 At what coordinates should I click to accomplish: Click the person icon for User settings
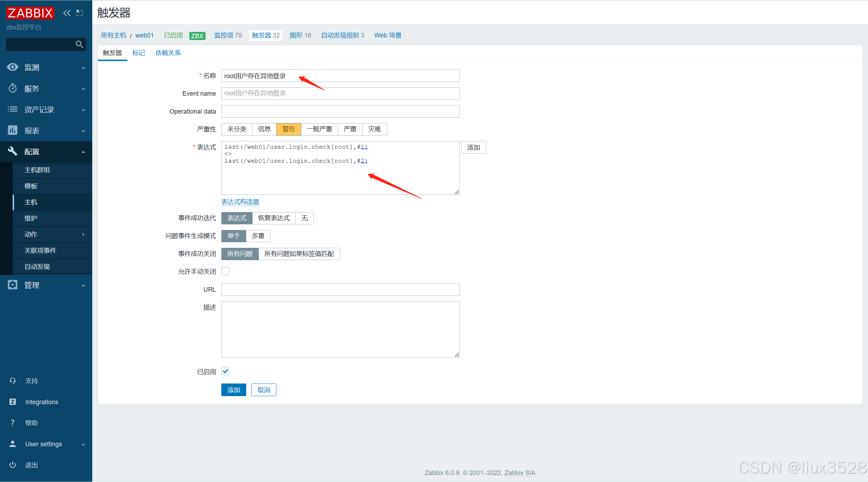[13, 444]
